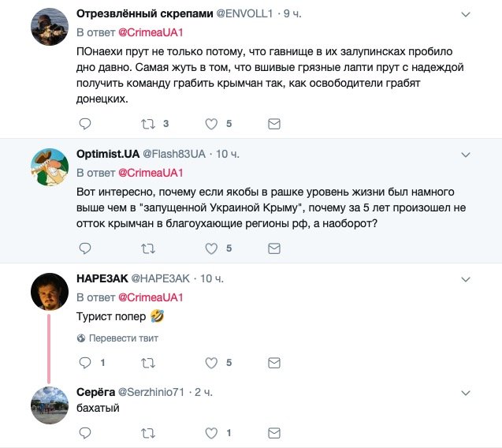The image size is (502, 448).
Task: View НАРЕЗАК profile avatar
Action: 50,292
